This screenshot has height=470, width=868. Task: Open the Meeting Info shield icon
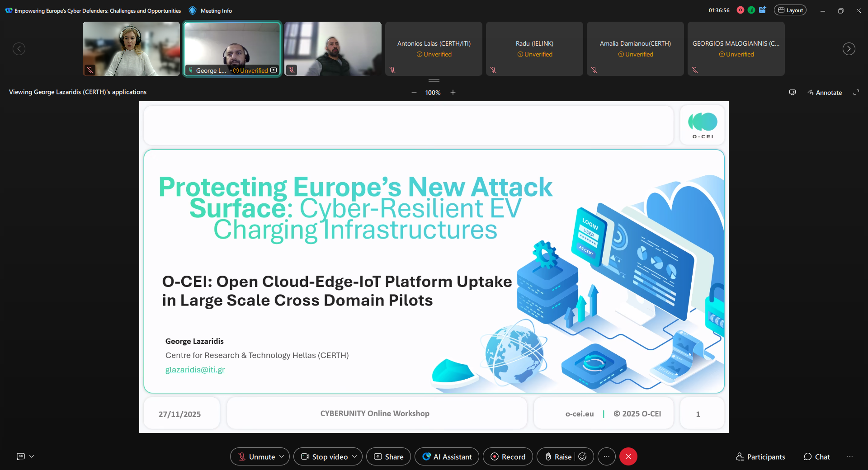click(x=193, y=10)
